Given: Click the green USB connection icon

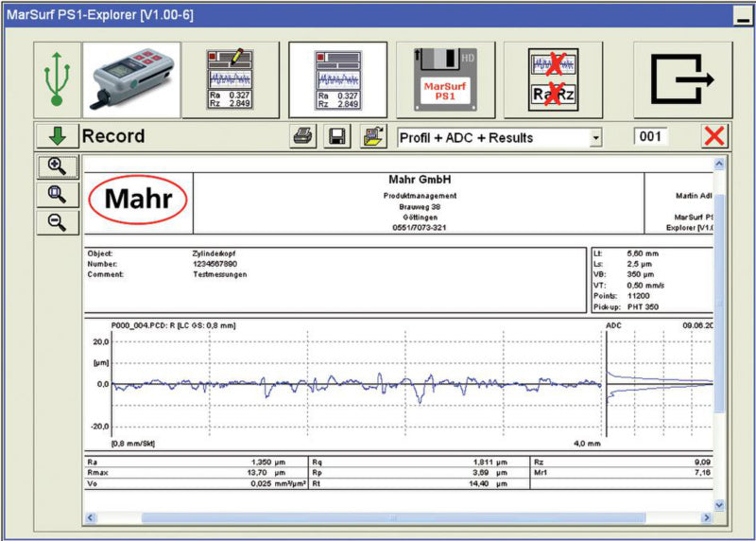Looking at the screenshot, I should 57,78.
